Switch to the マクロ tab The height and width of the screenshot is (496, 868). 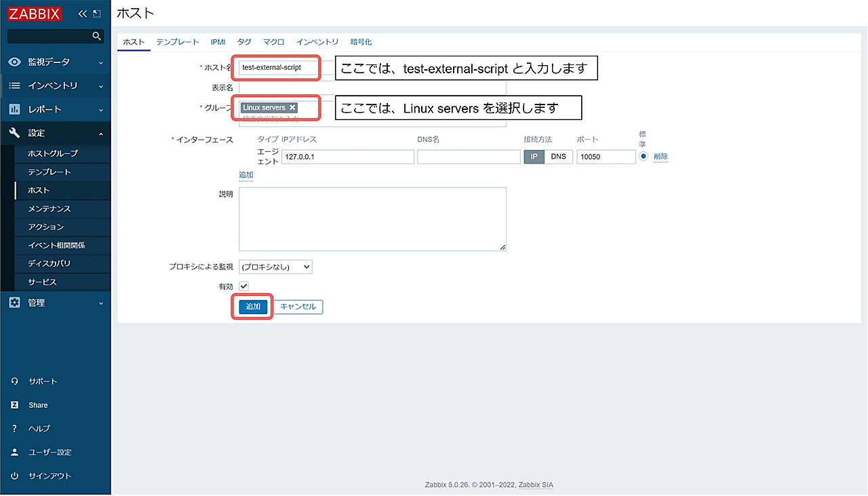273,41
